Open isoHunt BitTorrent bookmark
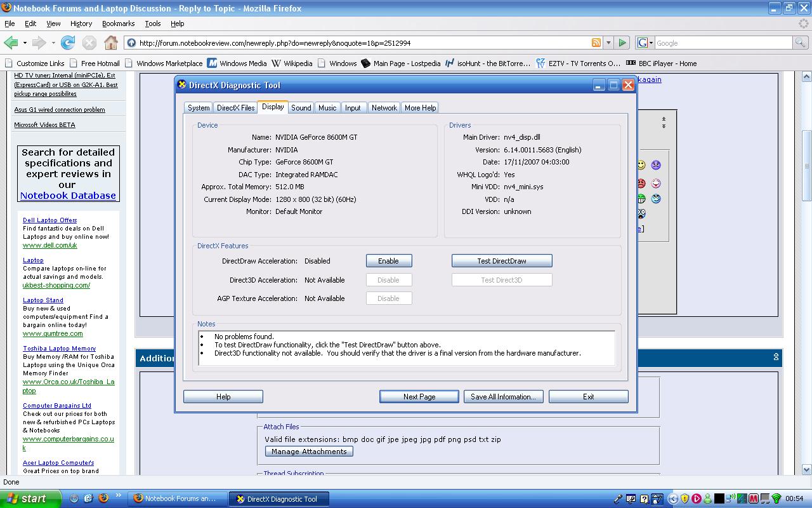The image size is (812, 508). [488, 63]
